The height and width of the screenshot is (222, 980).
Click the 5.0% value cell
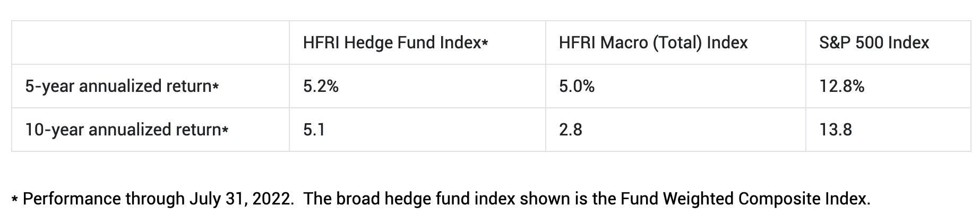tap(577, 86)
